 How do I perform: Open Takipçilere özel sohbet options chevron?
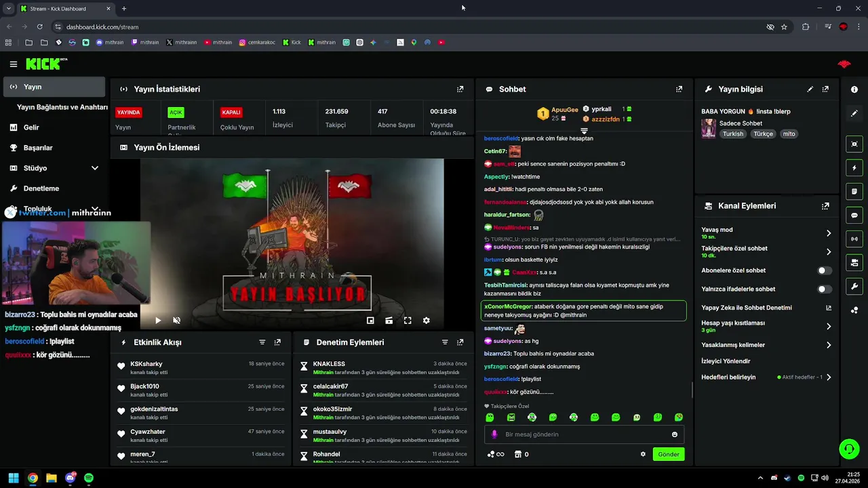(x=829, y=252)
